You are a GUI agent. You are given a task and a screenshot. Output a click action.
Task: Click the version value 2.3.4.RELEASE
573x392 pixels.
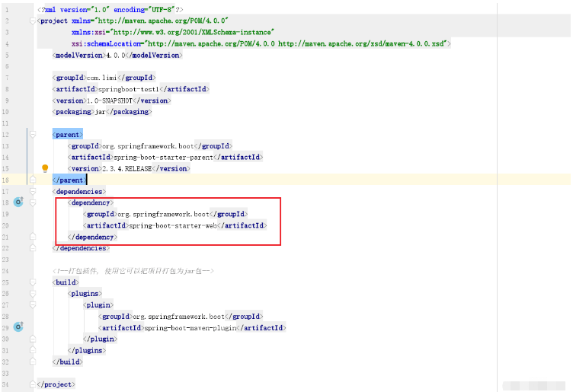pos(126,169)
